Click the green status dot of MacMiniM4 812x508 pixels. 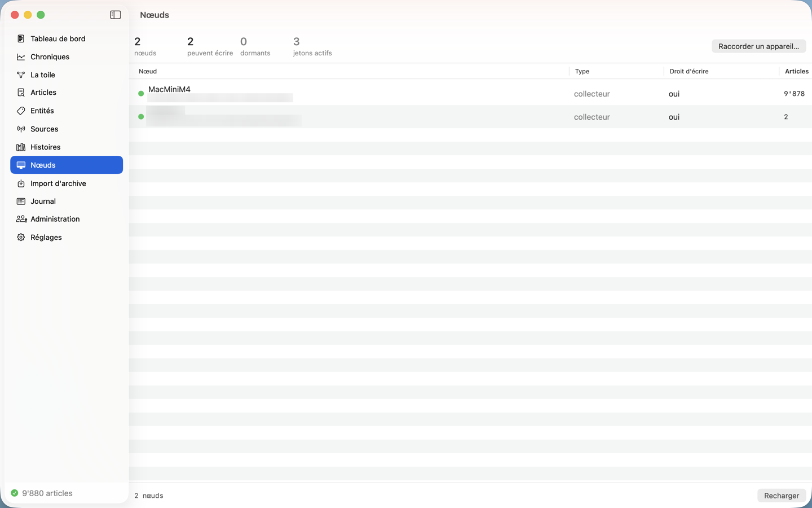pos(141,94)
